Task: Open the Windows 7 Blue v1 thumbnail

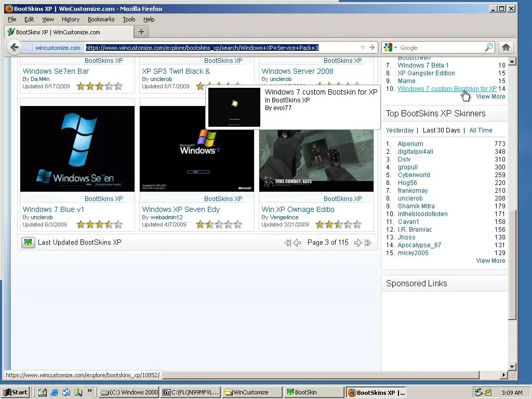Action: (x=77, y=149)
